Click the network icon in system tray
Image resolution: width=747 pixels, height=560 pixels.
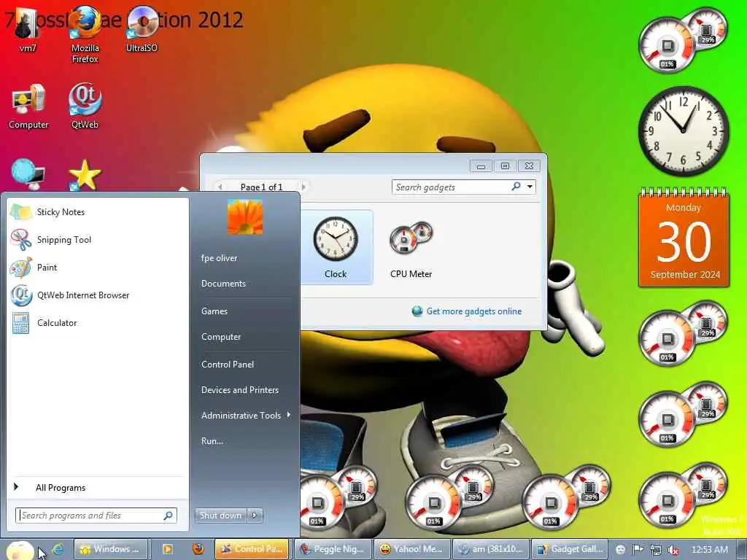[x=656, y=550]
